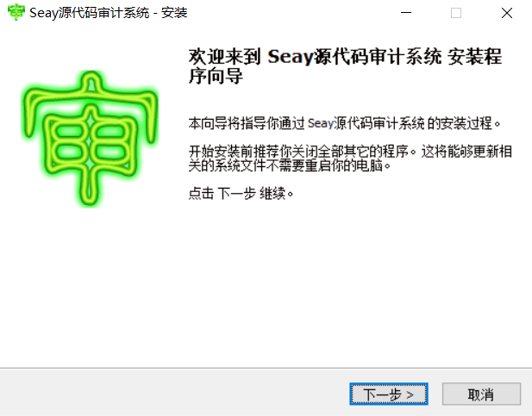532x416 pixels.
Task: Click the word Seay in the bold heading
Action: pyautogui.click(x=291, y=57)
